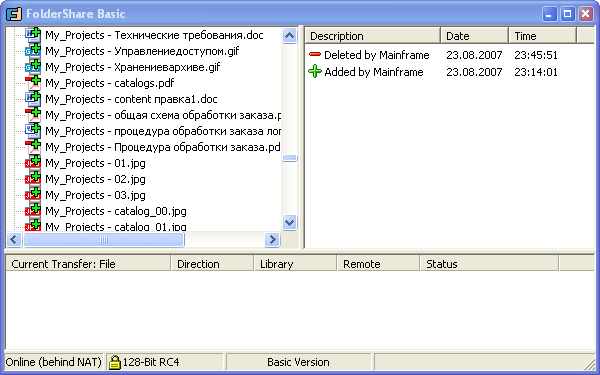This screenshot has height=375, width=600.
Task: Select My_Projects - catalog_00.jpg
Action: (x=116, y=211)
